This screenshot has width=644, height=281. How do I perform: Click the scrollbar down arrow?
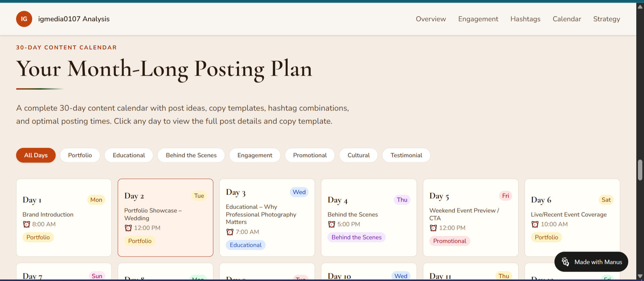pos(640,276)
